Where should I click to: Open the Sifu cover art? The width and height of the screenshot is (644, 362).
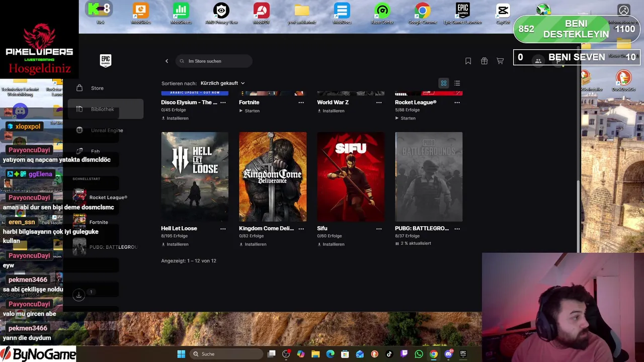(x=351, y=176)
